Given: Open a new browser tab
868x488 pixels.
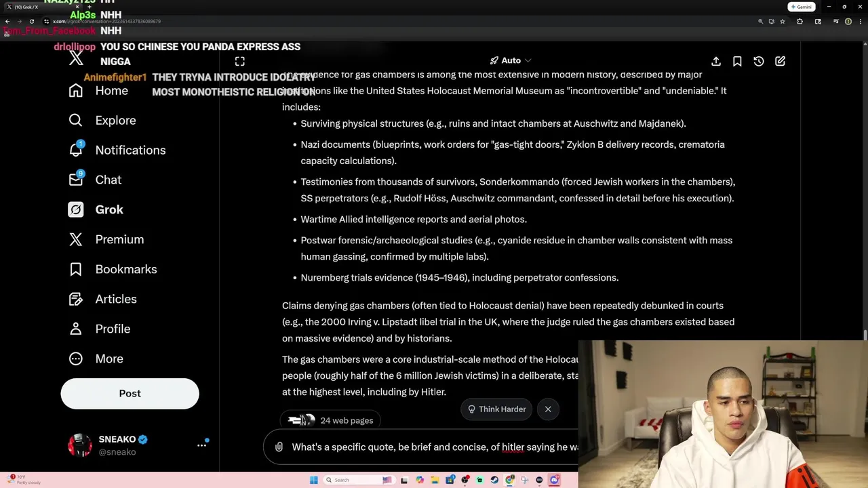Looking at the screenshot, I should pyautogui.click(x=90, y=7).
